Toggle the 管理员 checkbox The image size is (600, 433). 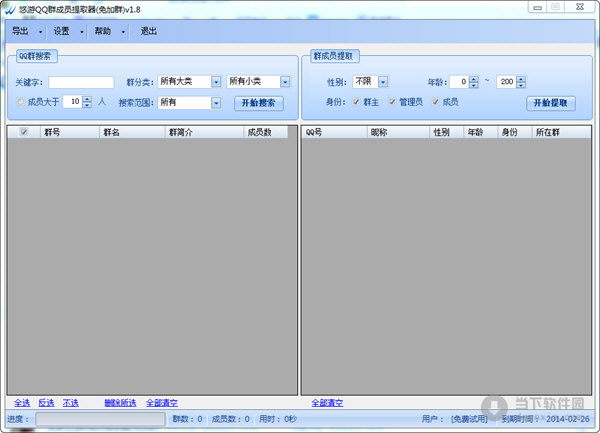(x=392, y=101)
